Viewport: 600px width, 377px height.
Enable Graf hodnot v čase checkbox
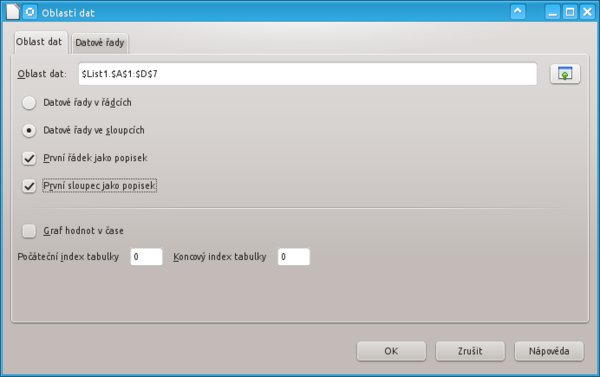pyautogui.click(x=29, y=231)
